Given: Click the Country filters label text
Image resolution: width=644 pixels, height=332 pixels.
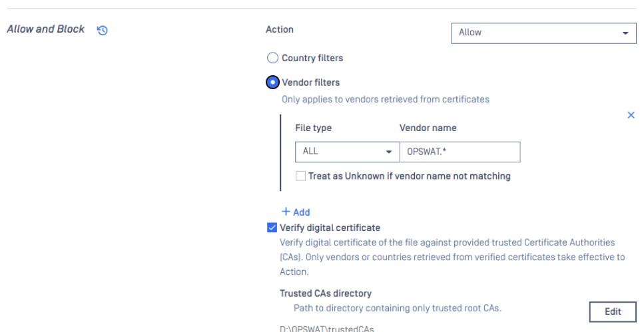Looking at the screenshot, I should click(312, 59).
